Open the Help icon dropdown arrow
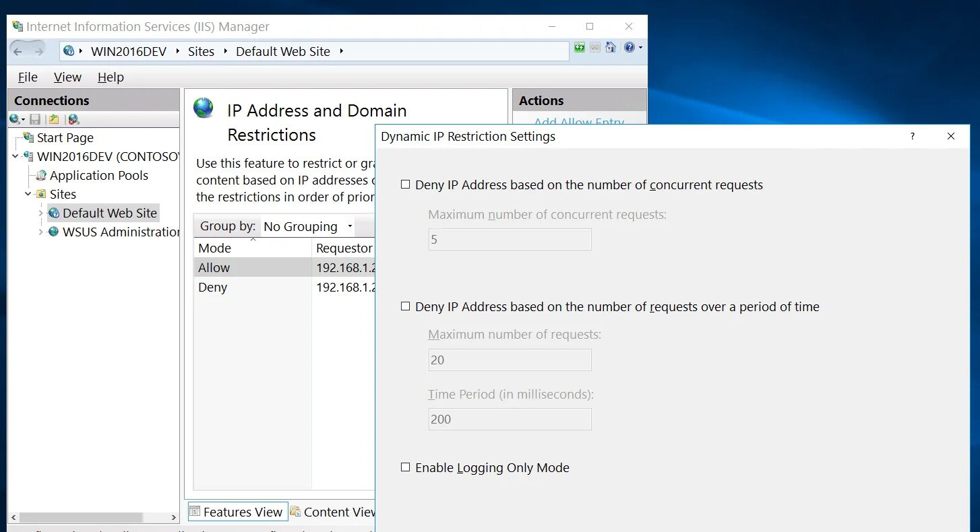The image size is (980, 532). pos(640,48)
